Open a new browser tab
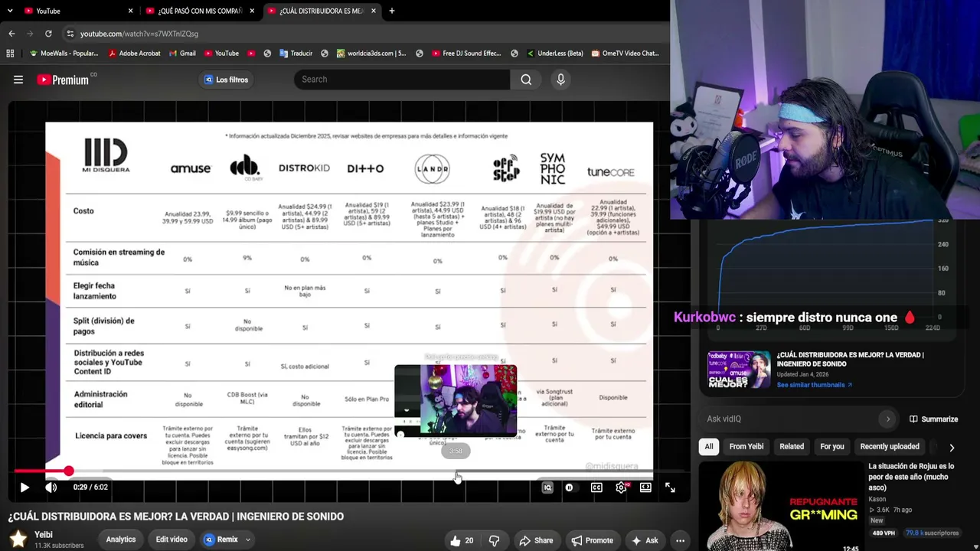Image resolution: width=980 pixels, height=551 pixels. 391,11
